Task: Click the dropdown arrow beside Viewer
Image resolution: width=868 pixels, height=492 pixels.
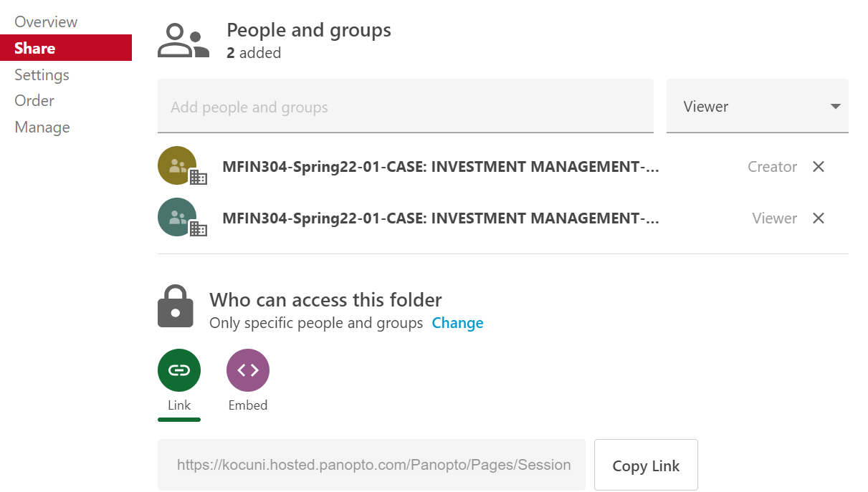Action: 835,107
